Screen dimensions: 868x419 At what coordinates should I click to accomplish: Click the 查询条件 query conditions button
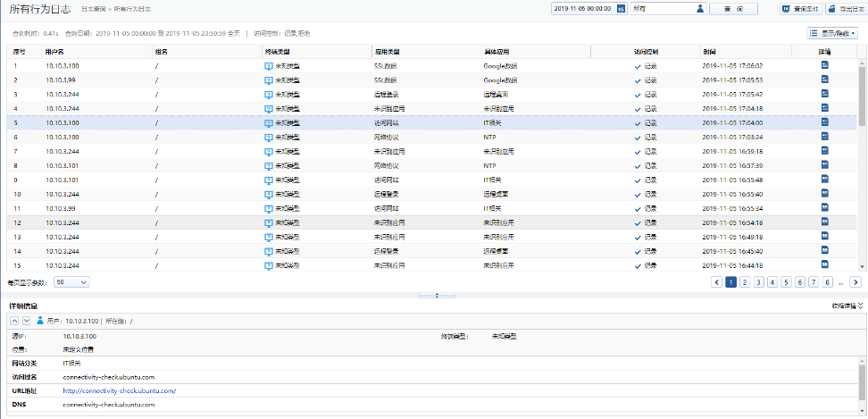click(x=798, y=8)
